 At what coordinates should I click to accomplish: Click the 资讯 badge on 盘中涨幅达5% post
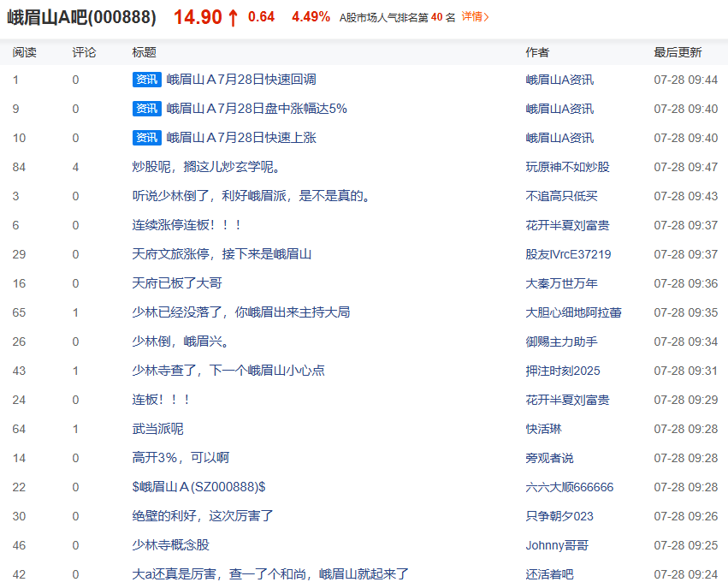tap(147, 109)
